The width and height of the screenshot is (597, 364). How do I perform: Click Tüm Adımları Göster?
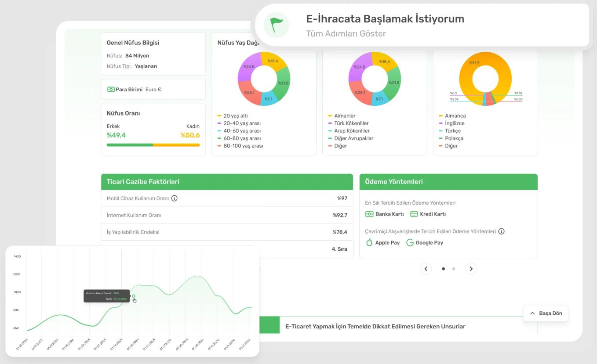(x=346, y=33)
